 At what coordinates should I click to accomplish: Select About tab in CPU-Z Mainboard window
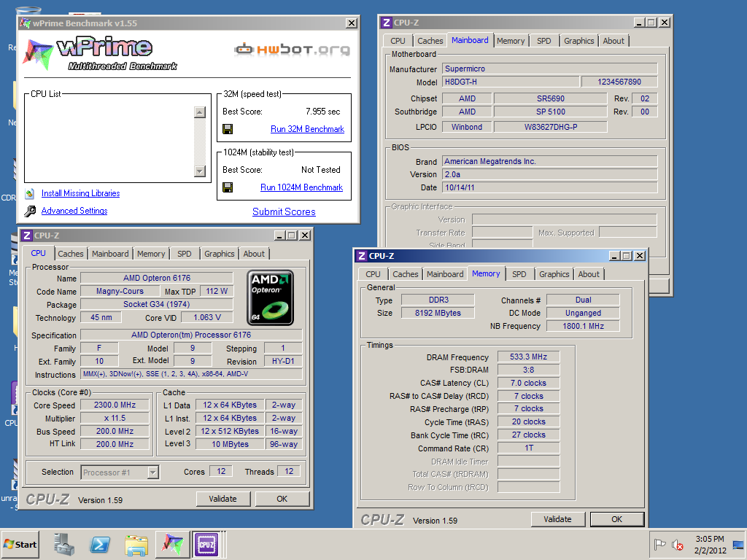(x=614, y=41)
